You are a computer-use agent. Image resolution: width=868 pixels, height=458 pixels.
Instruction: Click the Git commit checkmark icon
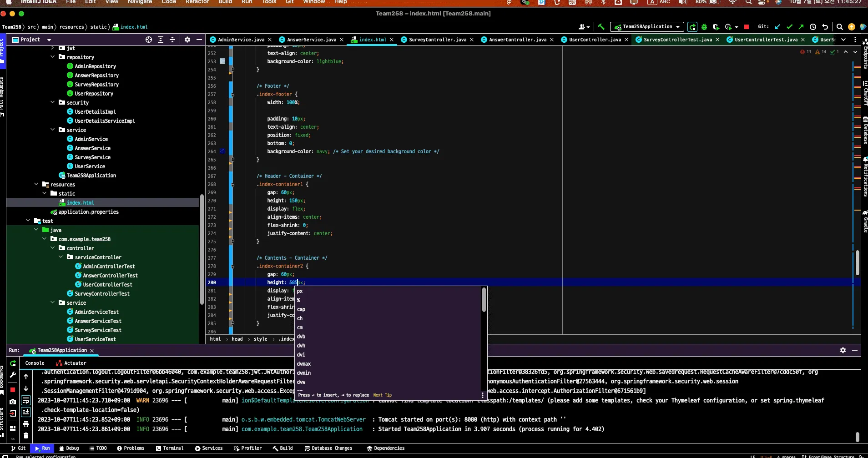coord(789,27)
